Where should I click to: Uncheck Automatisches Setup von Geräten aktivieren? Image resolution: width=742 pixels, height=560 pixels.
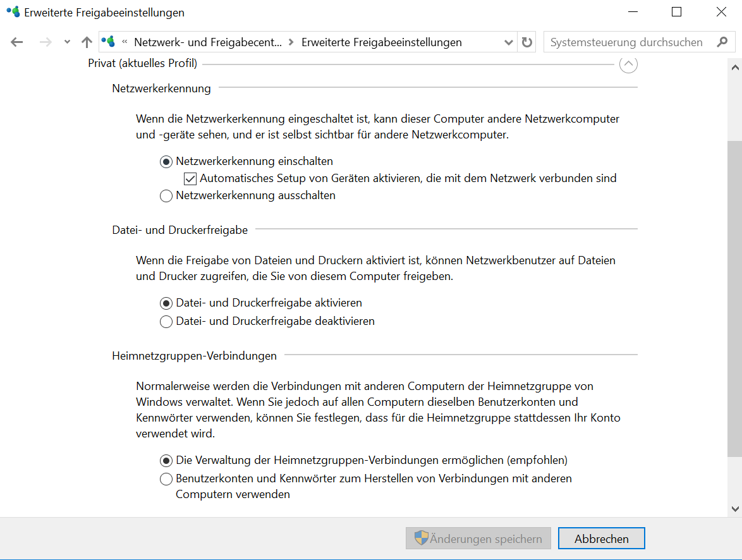pos(190,178)
